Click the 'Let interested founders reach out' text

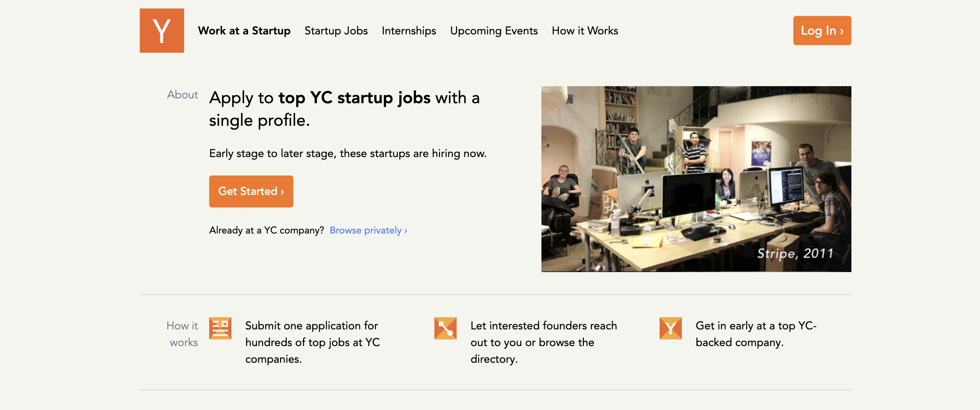coord(543,342)
